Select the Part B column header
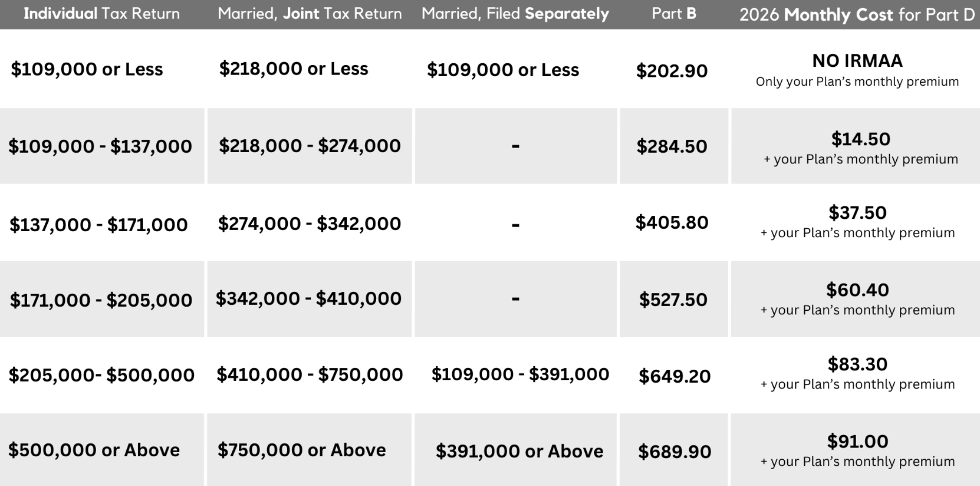This screenshot has height=486, width=980. click(x=674, y=13)
